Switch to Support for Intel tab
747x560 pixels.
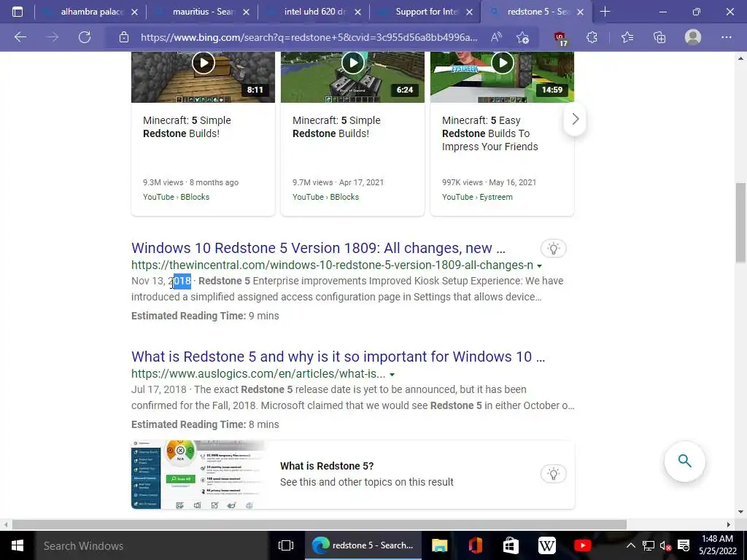tap(425, 12)
